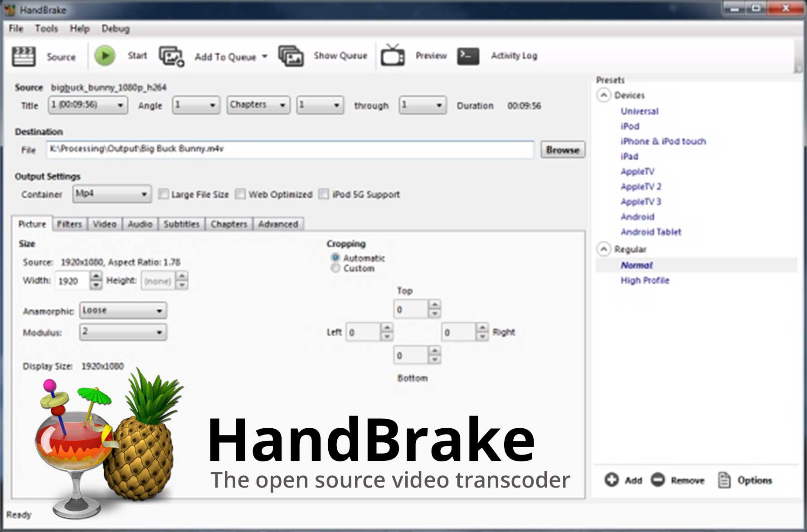This screenshot has width=807, height=532.
Task: Select the Normal preset
Action: coord(637,265)
